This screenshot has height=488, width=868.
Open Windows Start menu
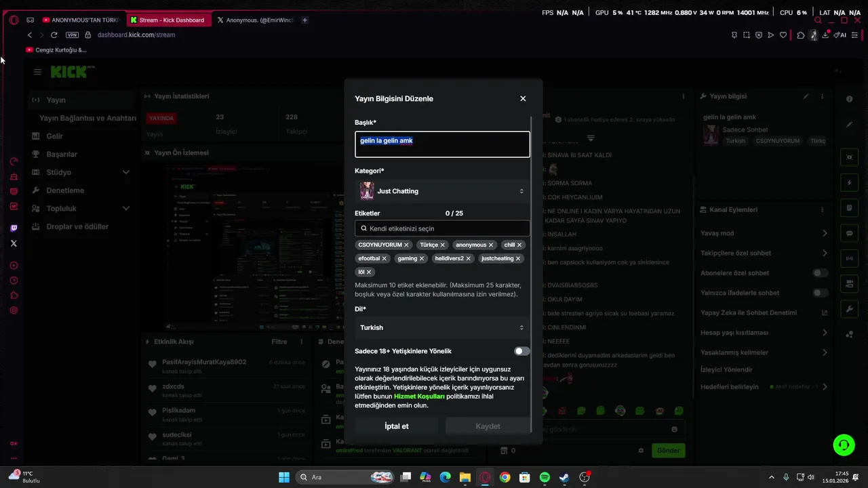283,477
